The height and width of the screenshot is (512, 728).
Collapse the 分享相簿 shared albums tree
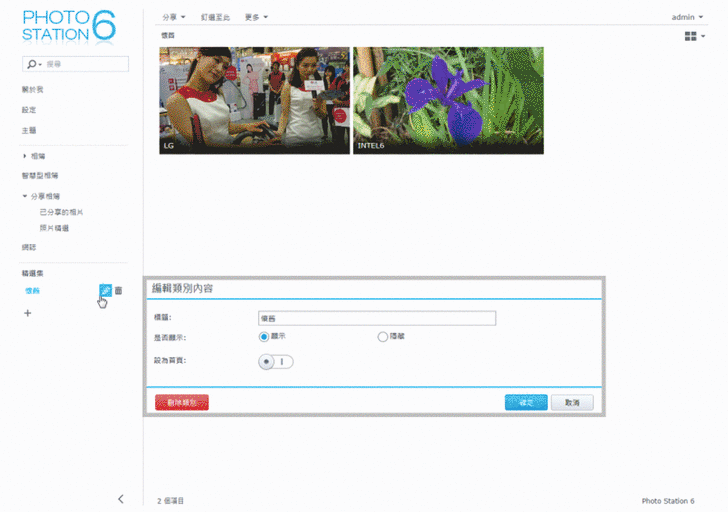pos(25,196)
